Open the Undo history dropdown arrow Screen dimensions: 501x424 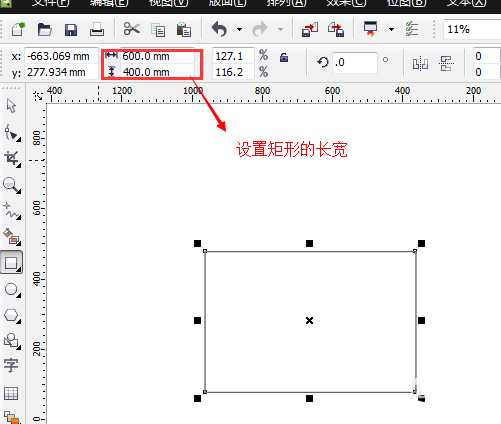tap(239, 29)
